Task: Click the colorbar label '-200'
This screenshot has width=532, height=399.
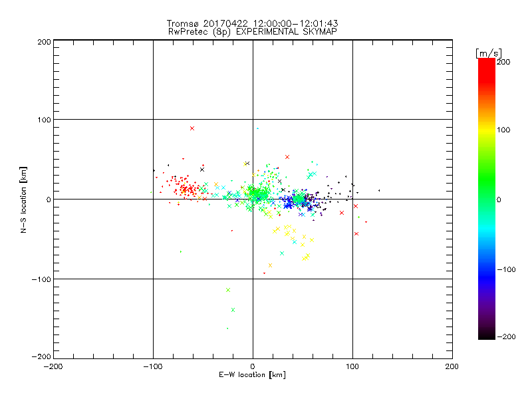Action: [x=506, y=336]
